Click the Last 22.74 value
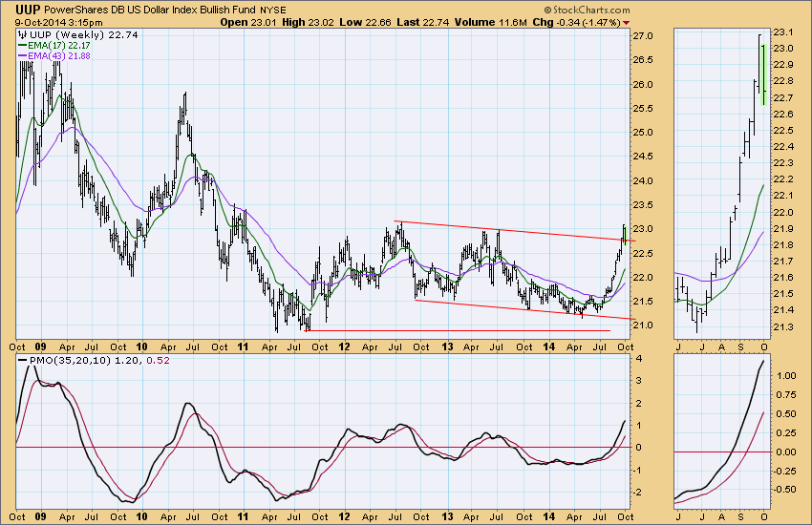 tap(423, 22)
